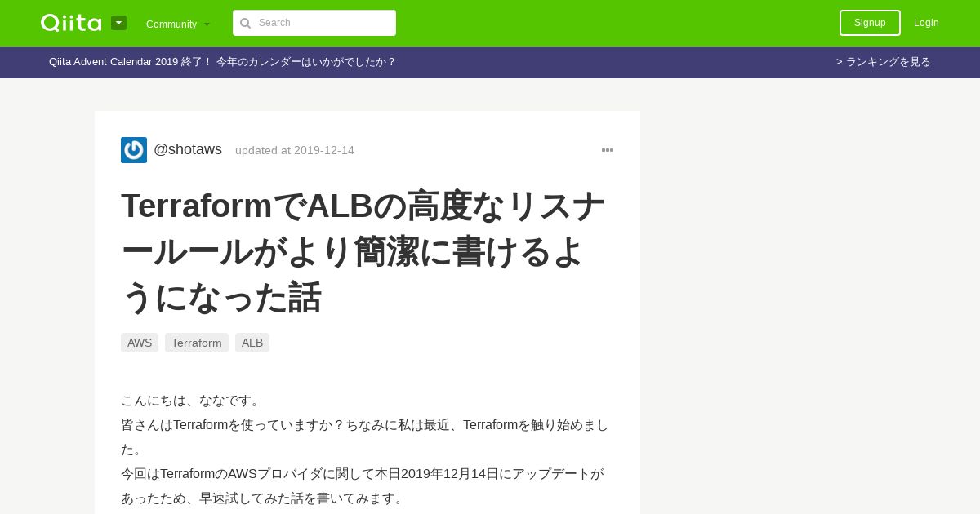Screen dimensions: 980x514
Task: Click the magnifying glass search icon
Action: (x=245, y=23)
